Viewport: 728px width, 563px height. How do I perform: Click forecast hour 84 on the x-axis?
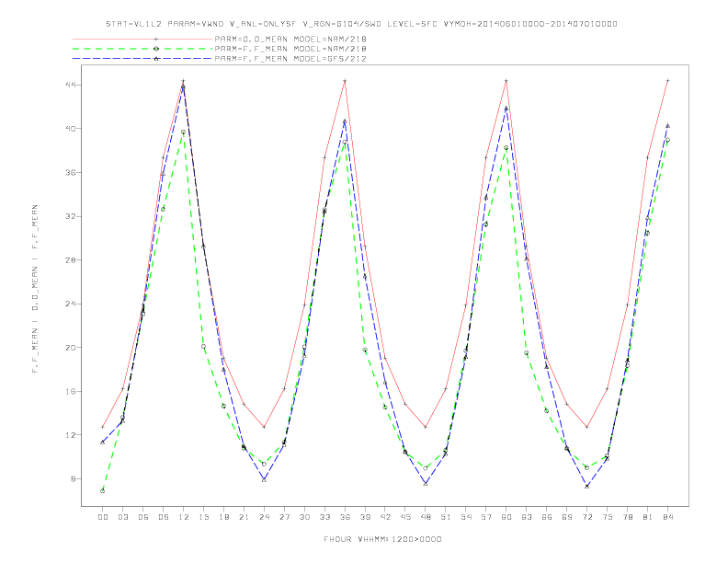point(668,517)
